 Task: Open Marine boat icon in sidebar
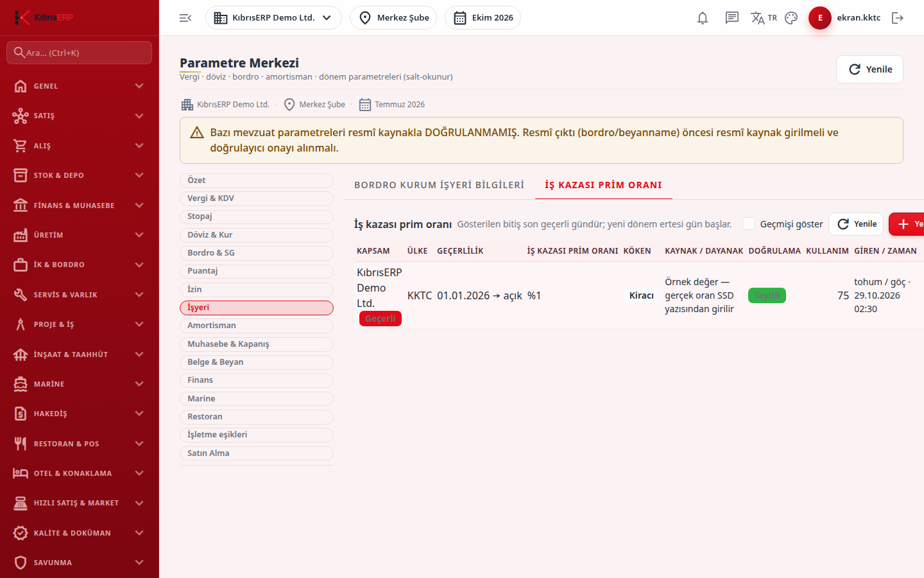pyautogui.click(x=21, y=384)
